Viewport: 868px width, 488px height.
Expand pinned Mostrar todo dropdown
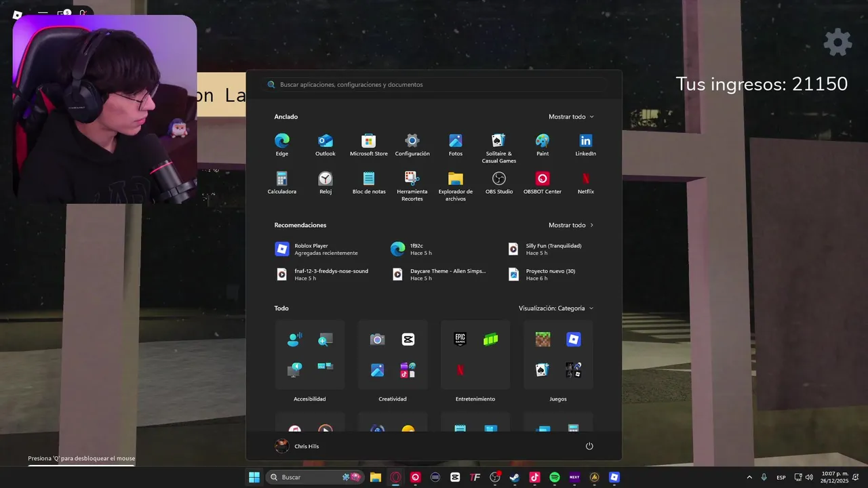[571, 117]
